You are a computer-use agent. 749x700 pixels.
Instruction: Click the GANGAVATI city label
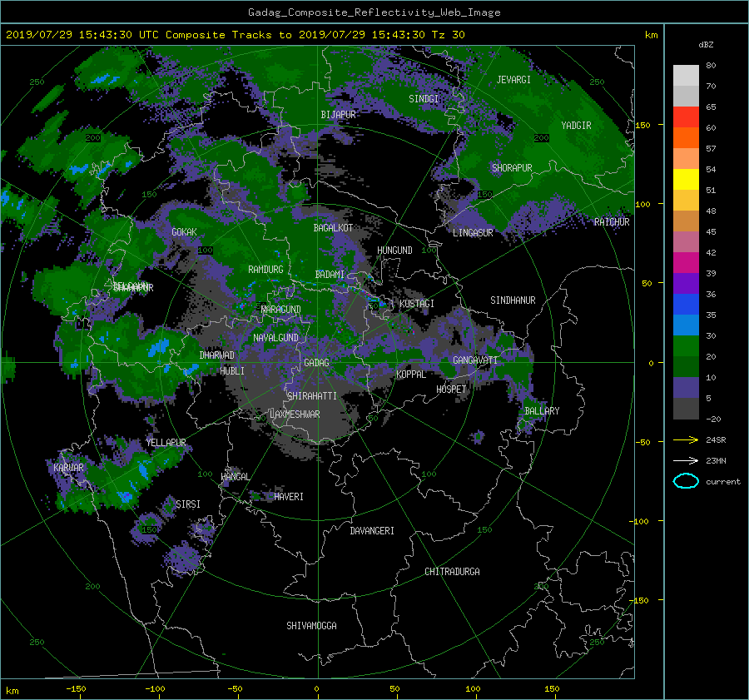(x=475, y=360)
